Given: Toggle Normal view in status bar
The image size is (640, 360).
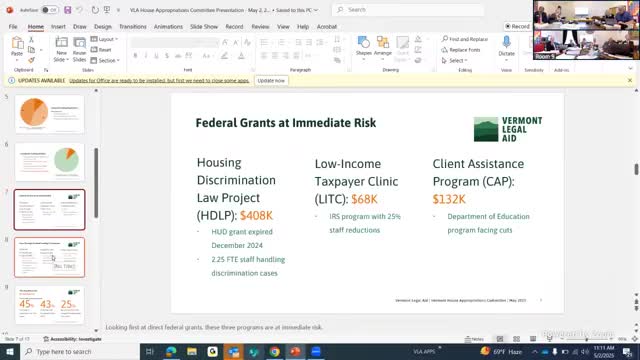Looking at the screenshot, I should [500, 339].
